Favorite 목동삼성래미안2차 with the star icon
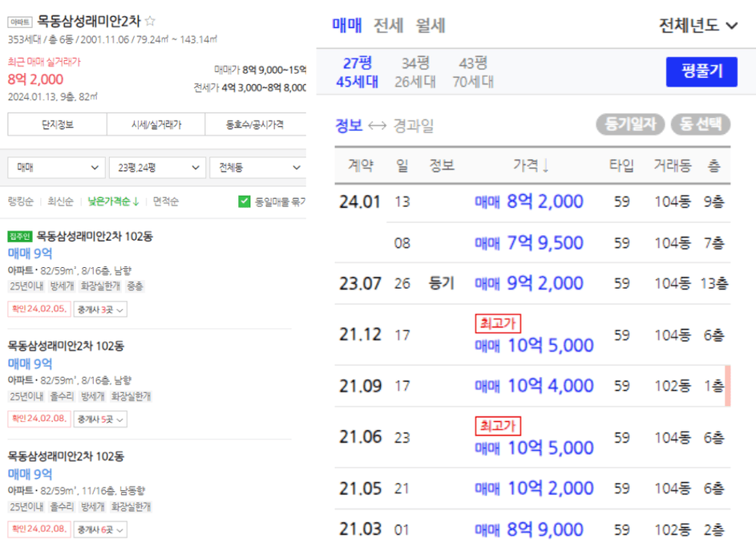 [150, 21]
